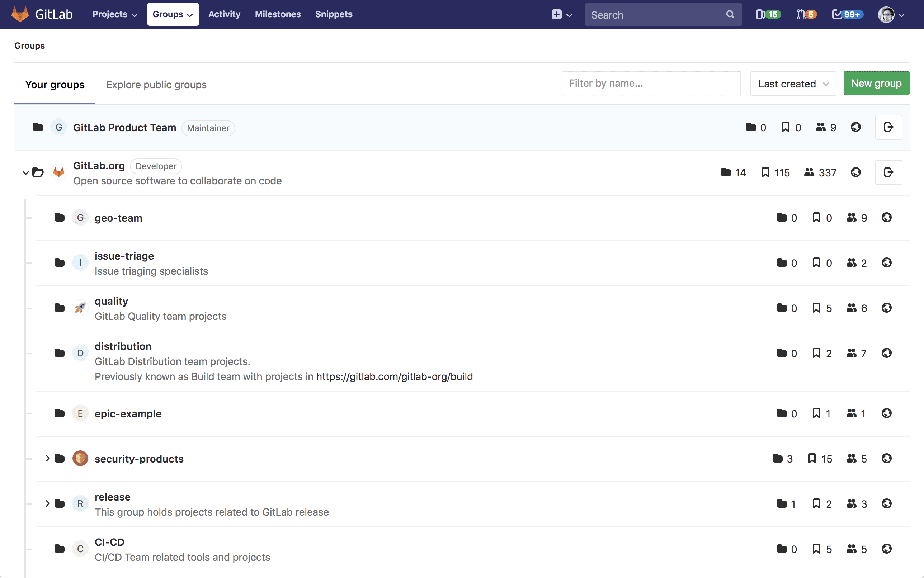Viewport: 924px width, 578px height.
Task: Select the Your groups tab
Action: (55, 85)
